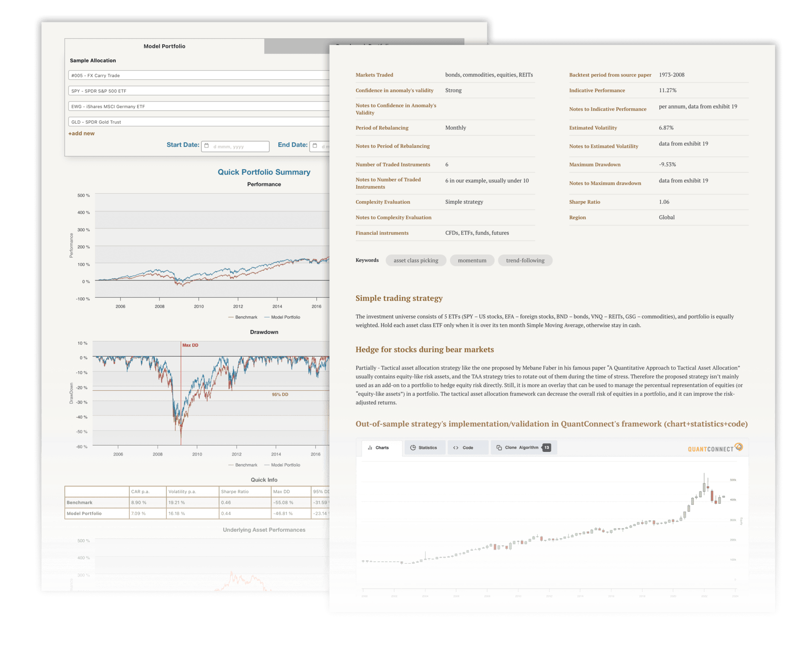Viewport: 812px width, 653px height.
Task: Open the SPY - SPDR S&P 500 ETF field
Action: tap(199, 91)
